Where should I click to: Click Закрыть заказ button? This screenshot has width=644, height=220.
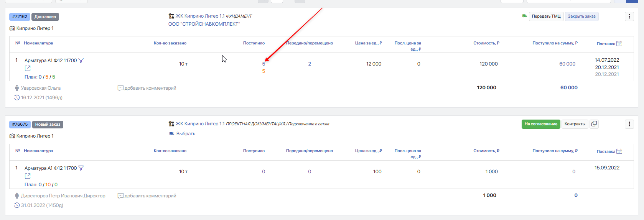[581, 16]
